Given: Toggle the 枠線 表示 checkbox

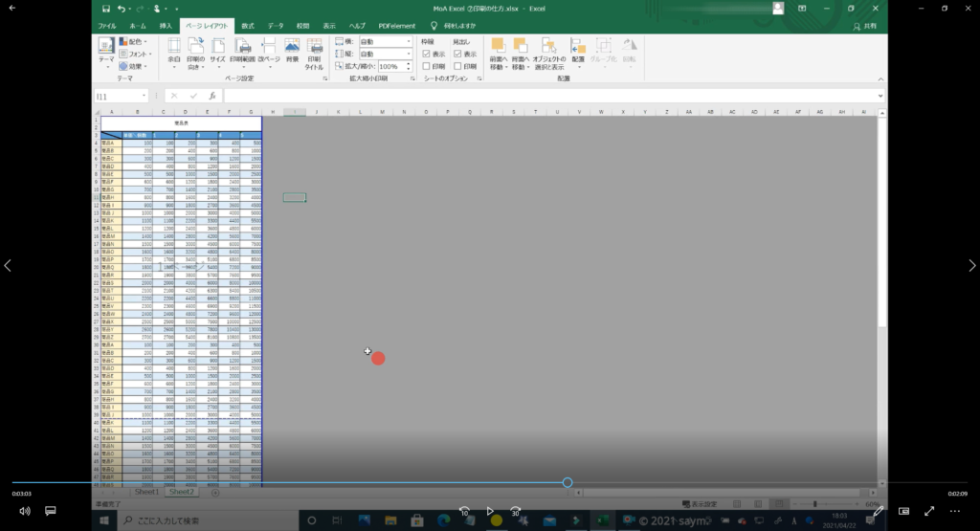Looking at the screenshot, I should pos(427,55).
